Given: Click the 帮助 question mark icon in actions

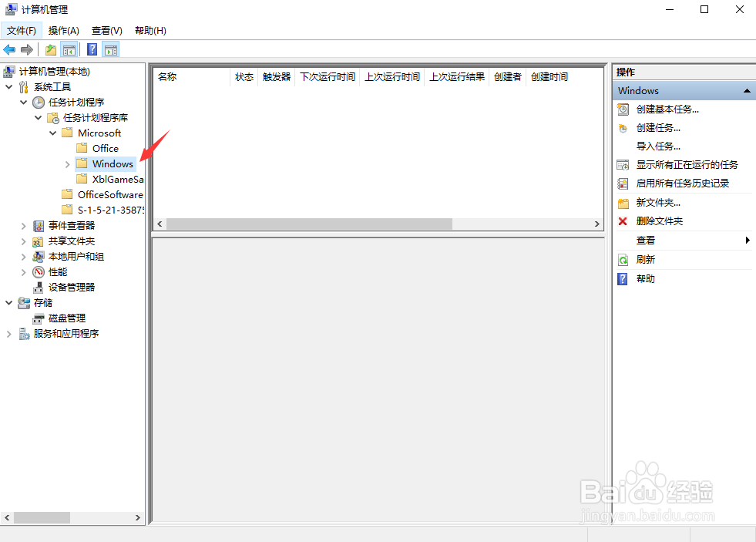Looking at the screenshot, I should pos(623,279).
